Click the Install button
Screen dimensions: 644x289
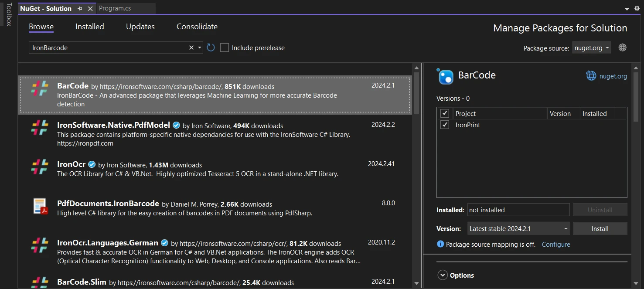600,228
